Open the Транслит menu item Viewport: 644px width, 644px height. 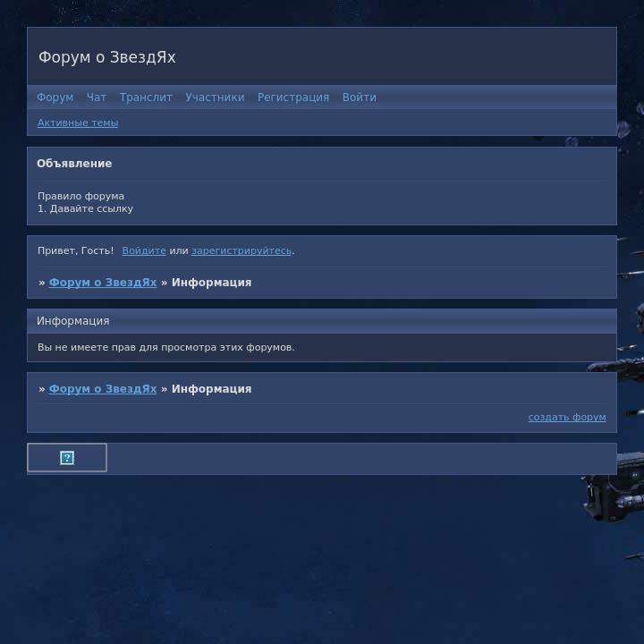coord(146,97)
